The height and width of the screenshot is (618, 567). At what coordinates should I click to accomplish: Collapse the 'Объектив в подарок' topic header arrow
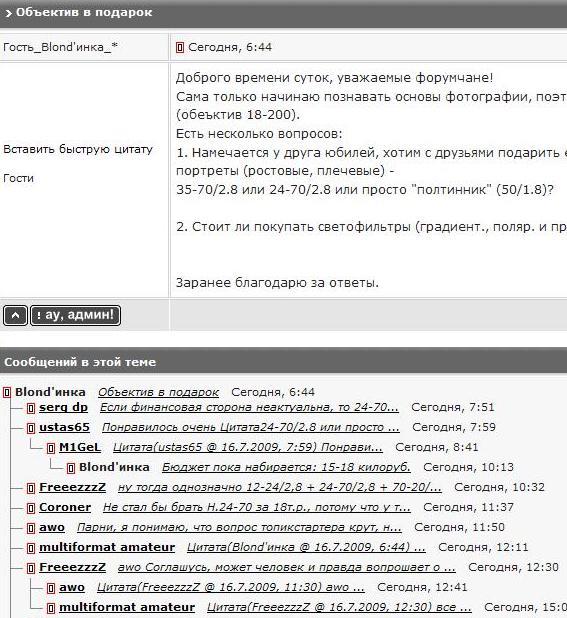[8, 13]
